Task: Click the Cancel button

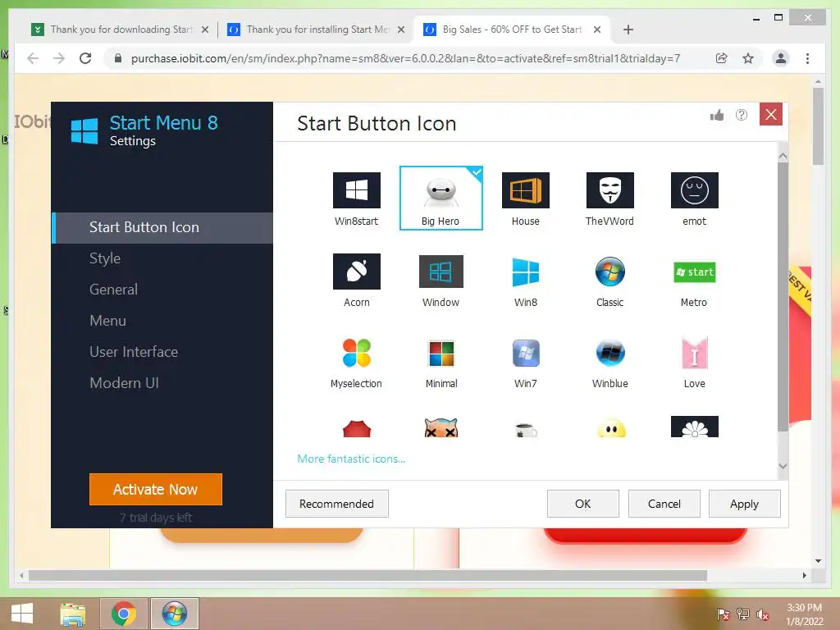Action: tap(664, 504)
